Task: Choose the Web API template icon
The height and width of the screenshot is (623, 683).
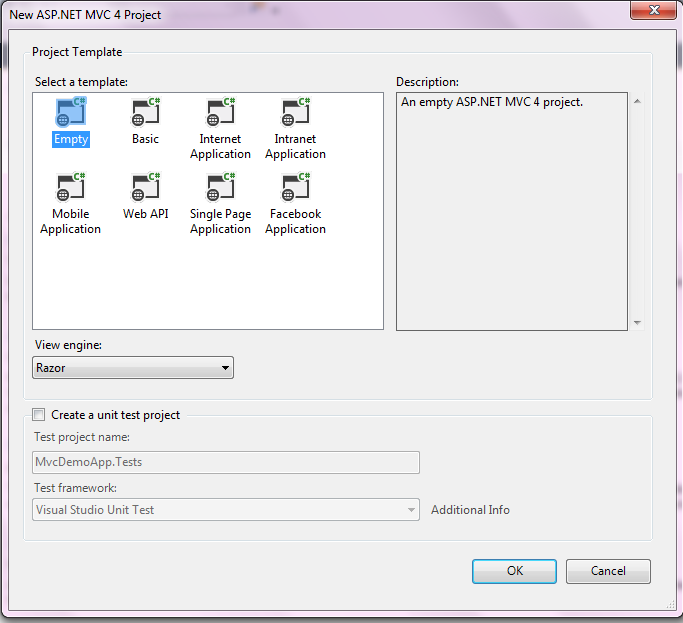Action: coord(146,188)
